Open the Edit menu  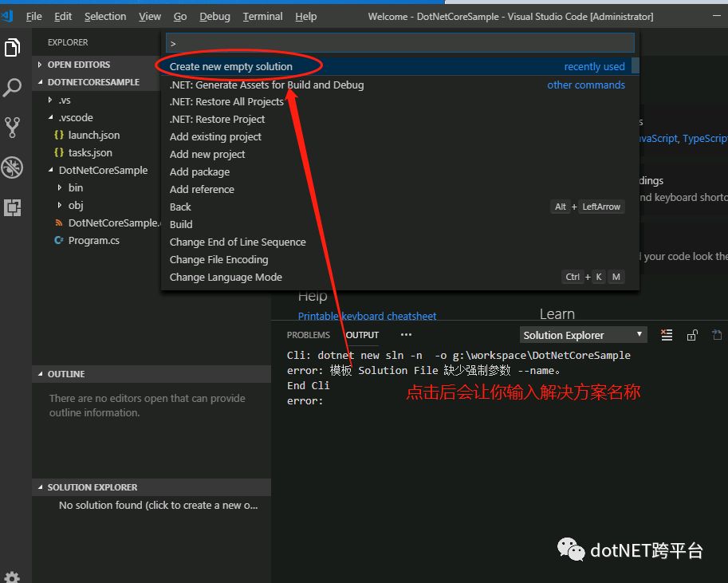pos(63,17)
